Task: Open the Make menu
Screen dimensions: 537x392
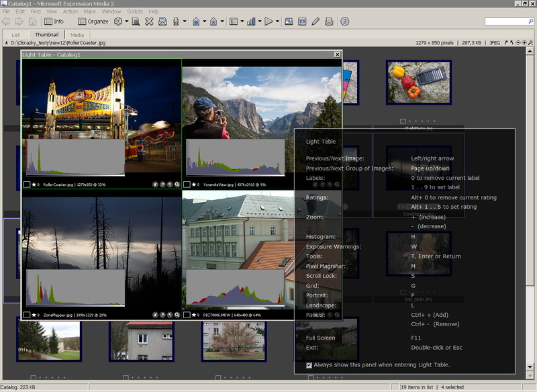Action: (x=89, y=11)
